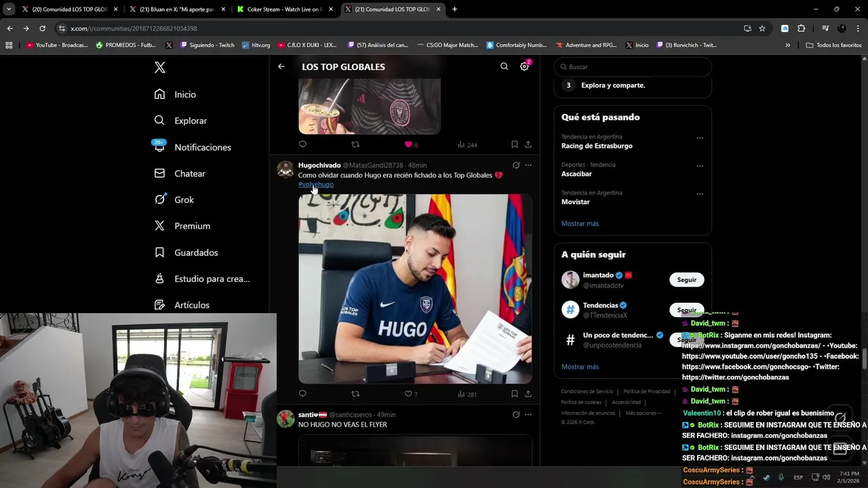The image size is (868, 488).
Task: Open more options for Racing de Estrasburgo
Action: click(700, 138)
